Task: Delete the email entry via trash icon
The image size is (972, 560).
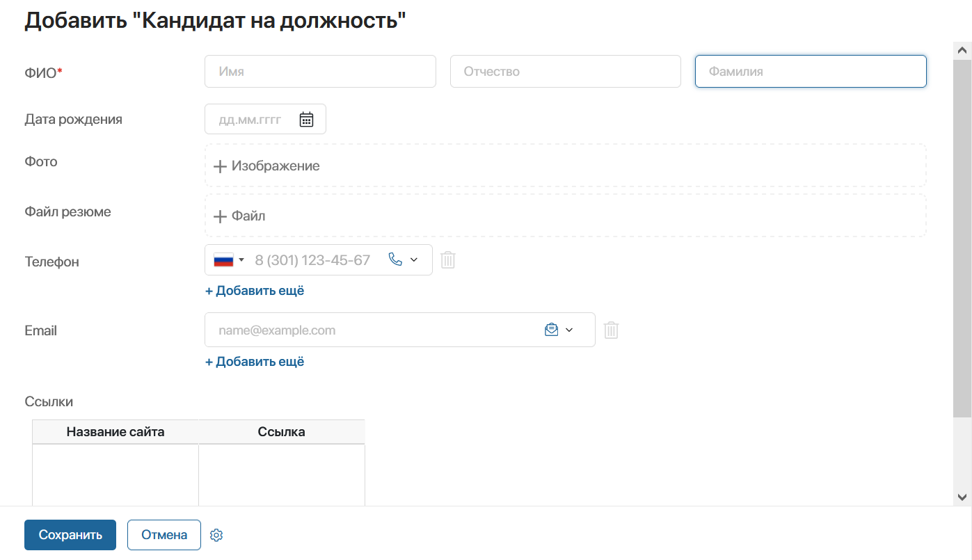Action: (x=611, y=329)
